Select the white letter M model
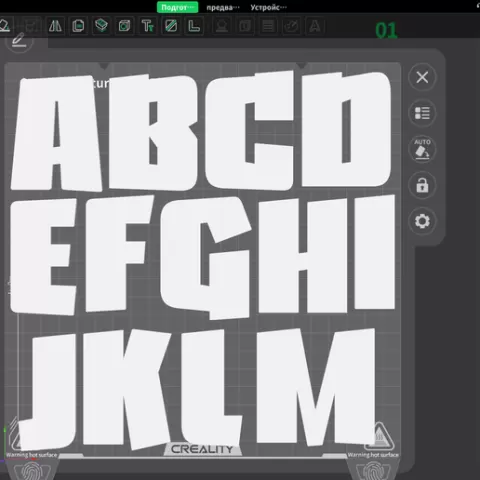This screenshot has height=480, width=480. pos(316,387)
